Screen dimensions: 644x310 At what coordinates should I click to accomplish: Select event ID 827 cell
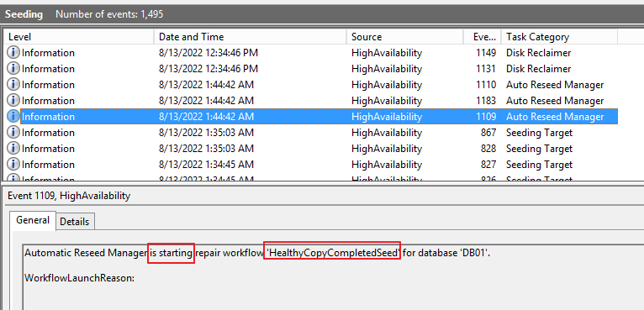488,165
